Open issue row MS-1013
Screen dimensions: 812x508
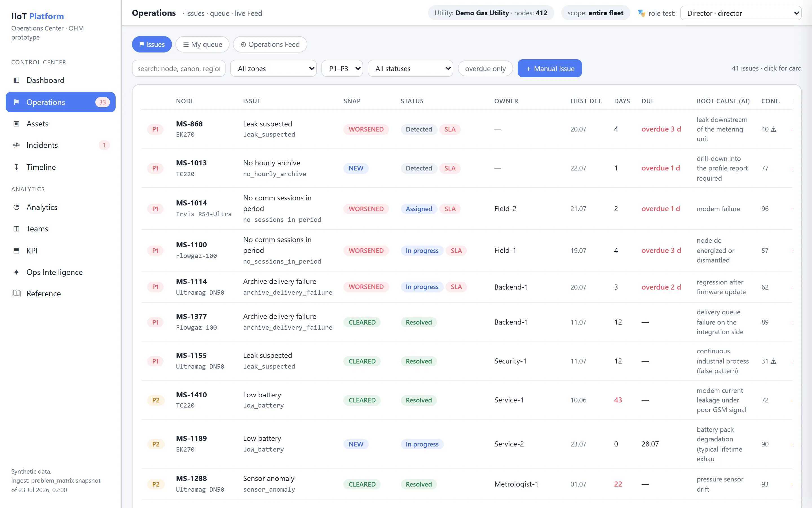[467, 168]
